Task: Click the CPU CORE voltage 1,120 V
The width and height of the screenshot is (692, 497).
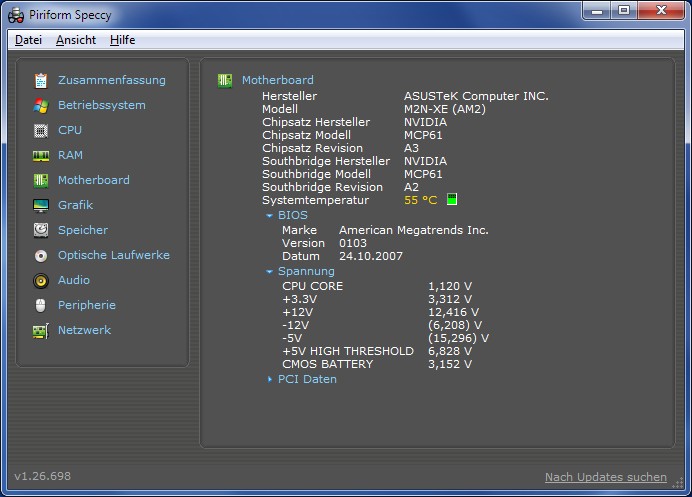Action: point(450,286)
